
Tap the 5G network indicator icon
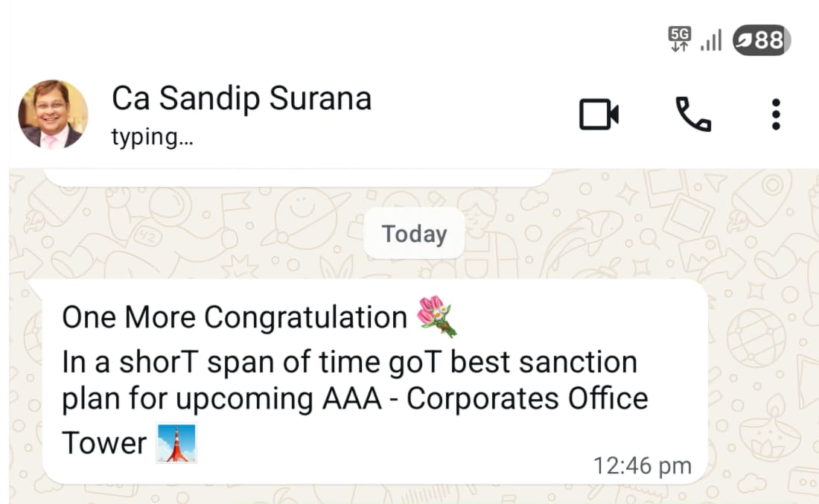[x=679, y=39]
